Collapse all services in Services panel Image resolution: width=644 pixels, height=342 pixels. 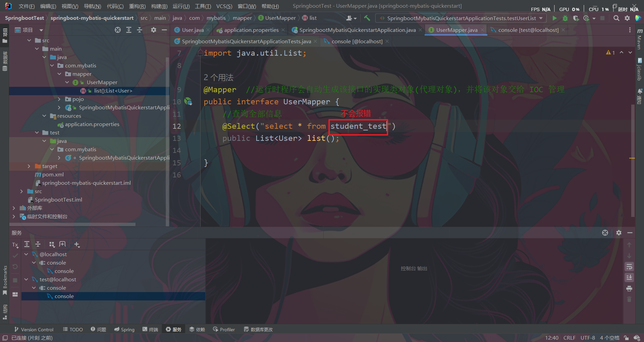(38, 244)
